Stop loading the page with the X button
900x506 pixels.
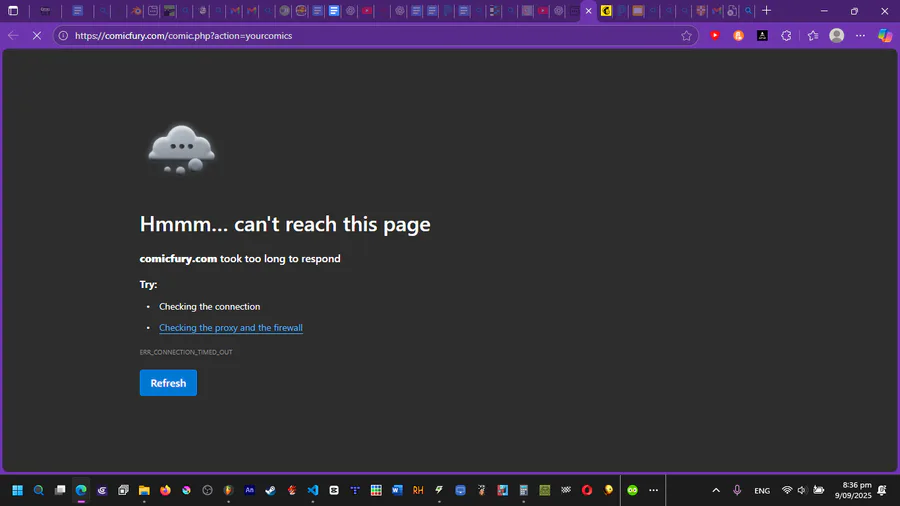click(37, 36)
